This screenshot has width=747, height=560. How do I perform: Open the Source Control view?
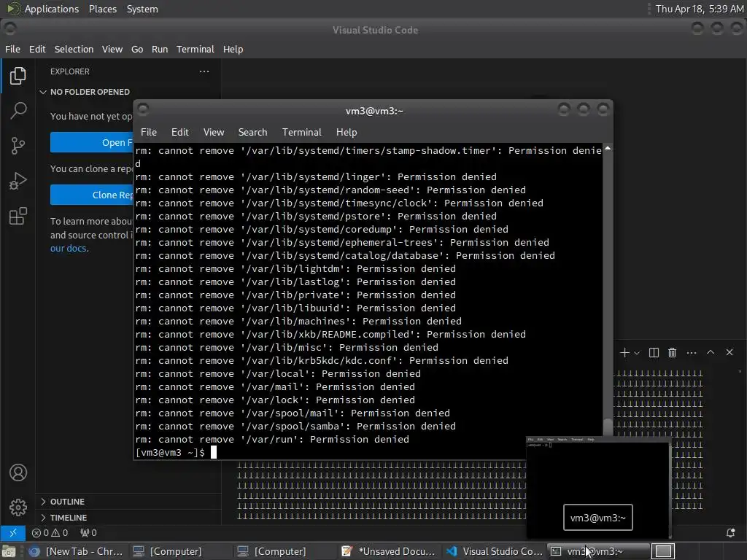coord(18,146)
